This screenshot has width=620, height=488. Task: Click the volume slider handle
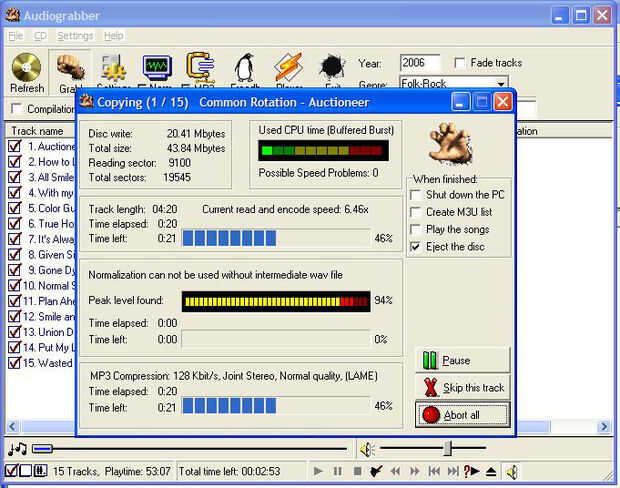point(448,448)
